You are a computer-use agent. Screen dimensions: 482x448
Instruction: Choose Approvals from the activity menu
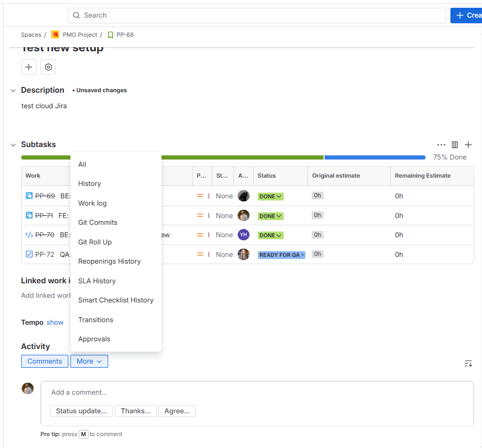[116, 339]
